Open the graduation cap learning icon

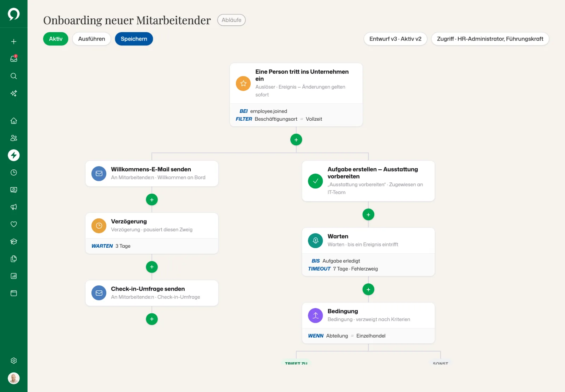(14, 241)
